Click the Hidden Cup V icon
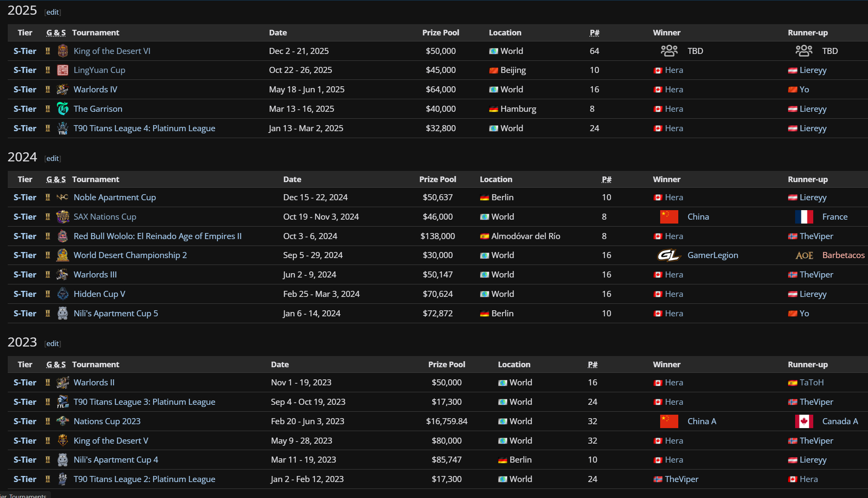Viewport: 868px width, 498px height. point(63,294)
